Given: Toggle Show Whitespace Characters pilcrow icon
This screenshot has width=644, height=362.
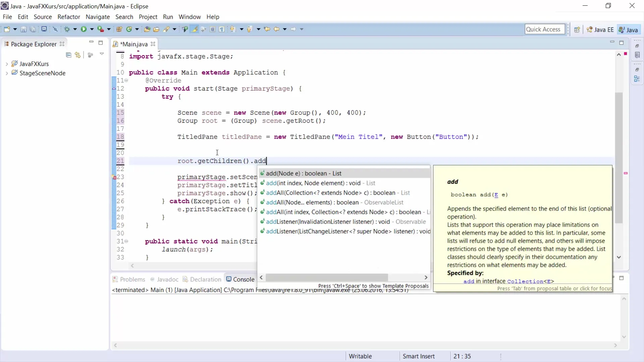Looking at the screenshot, I should [x=222, y=29].
